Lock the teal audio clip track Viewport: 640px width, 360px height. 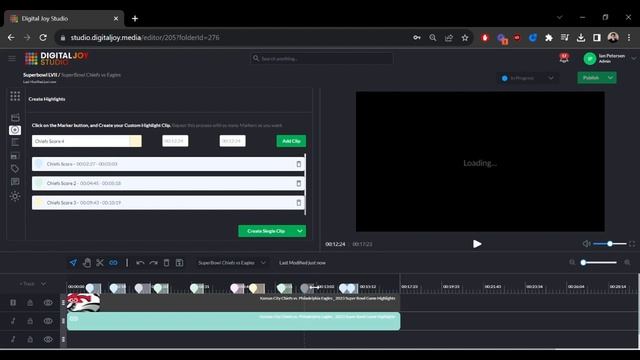coord(30,321)
